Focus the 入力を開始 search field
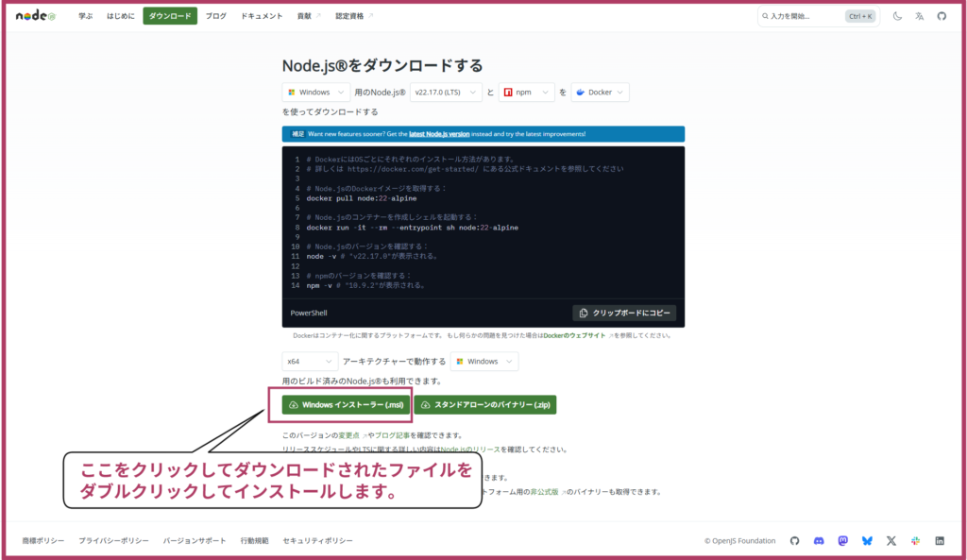 pyautogui.click(x=819, y=16)
